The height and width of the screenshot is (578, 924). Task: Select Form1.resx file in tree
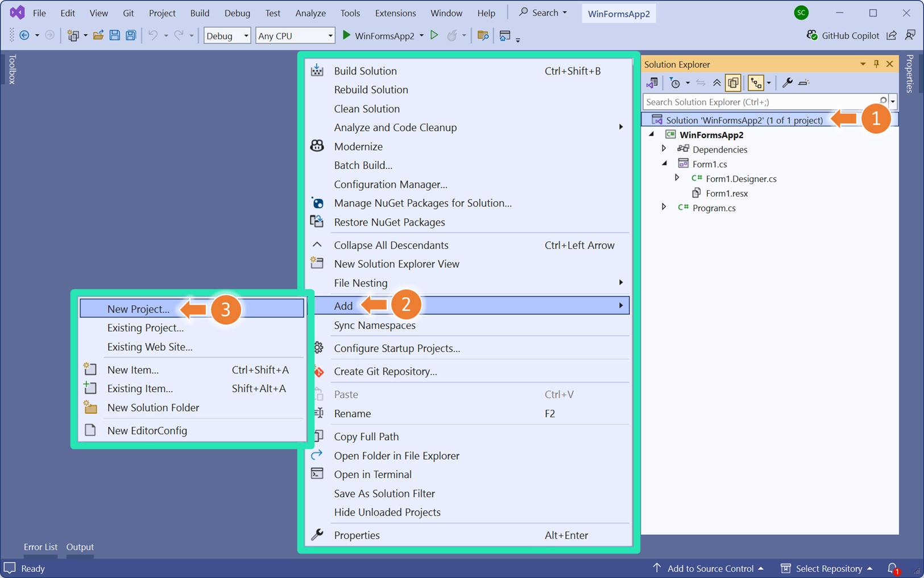coord(726,193)
